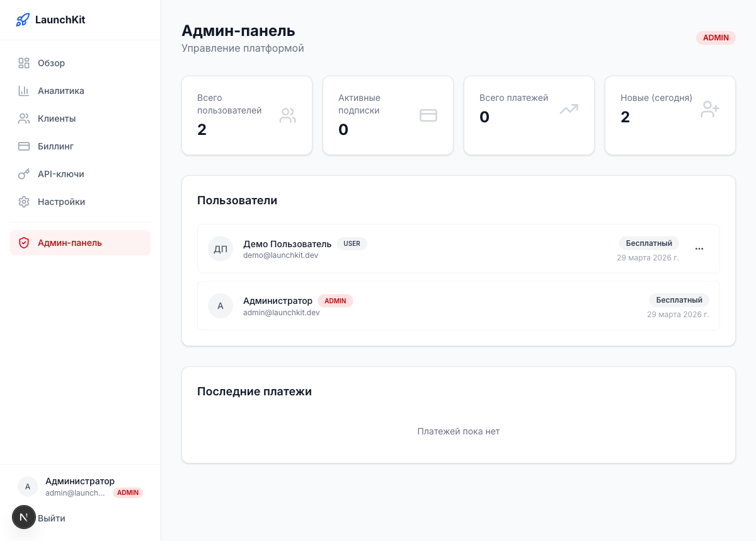Click the LaunchKit brand name link
The image size is (756, 541).
60,20
